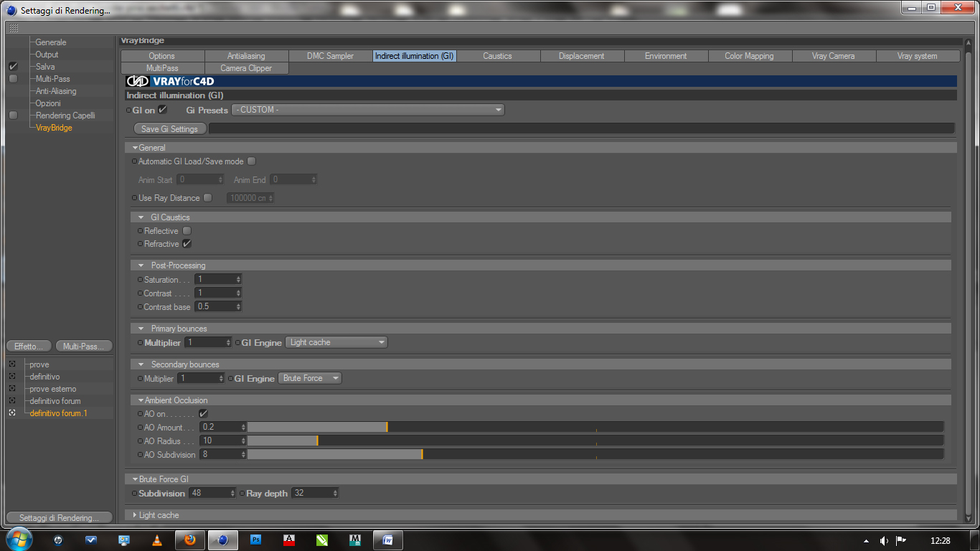Image resolution: width=980 pixels, height=551 pixels.
Task: Click the icon beside 'prove esterno' preset
Action: (12, 389)
